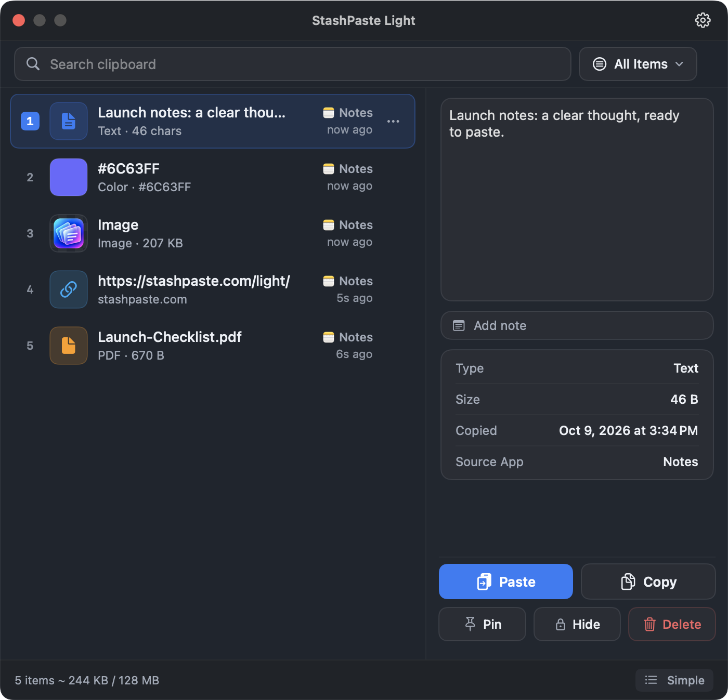This screenshot has width=728, height=700.
Task: Click the Source App value Notes
Action: tap(681, 461)
